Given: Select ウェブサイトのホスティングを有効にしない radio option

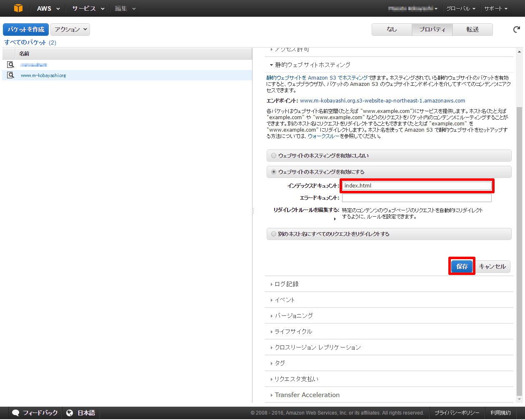Looking at the screenshot, I should [274, 155].
